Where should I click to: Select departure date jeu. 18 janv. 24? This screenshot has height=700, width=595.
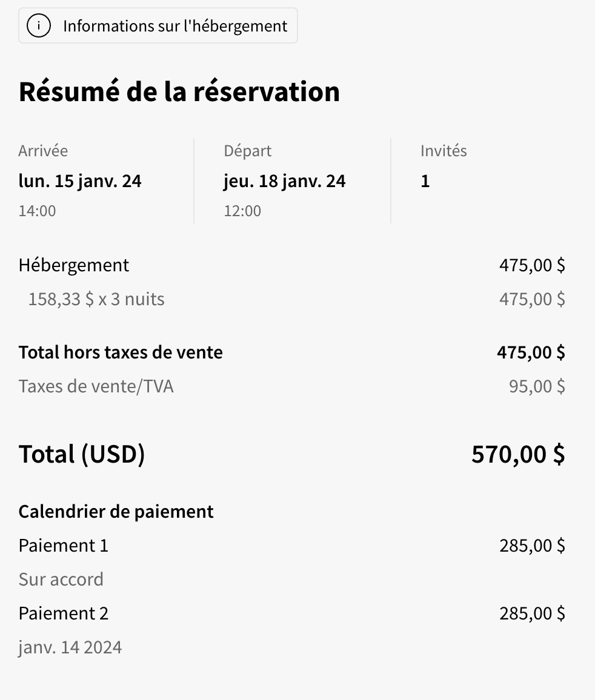coord(285,181)
